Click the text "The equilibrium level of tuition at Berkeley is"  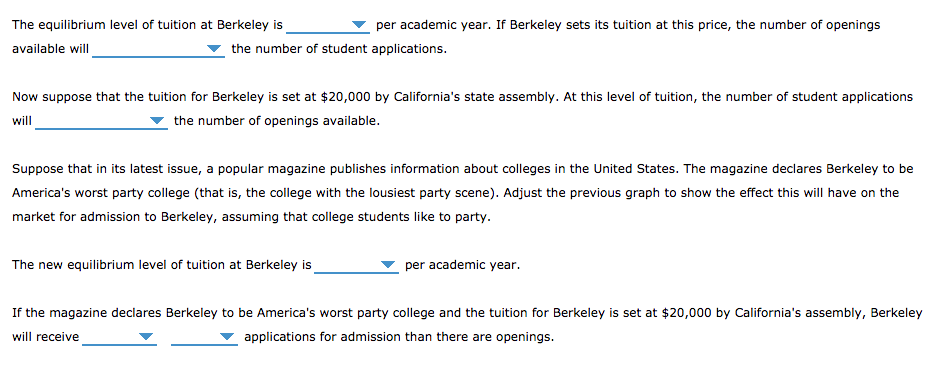click(x=147, y=25)
